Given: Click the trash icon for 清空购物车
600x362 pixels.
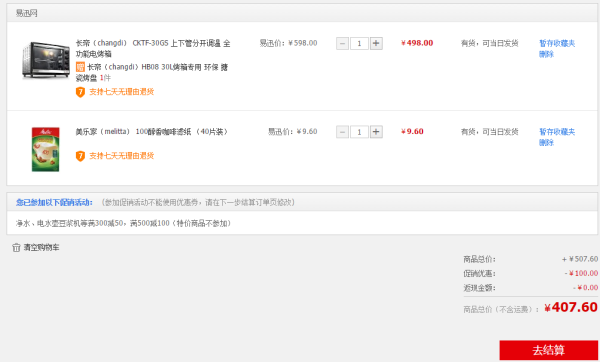Looking at the screenshot, I should (16, 248).
